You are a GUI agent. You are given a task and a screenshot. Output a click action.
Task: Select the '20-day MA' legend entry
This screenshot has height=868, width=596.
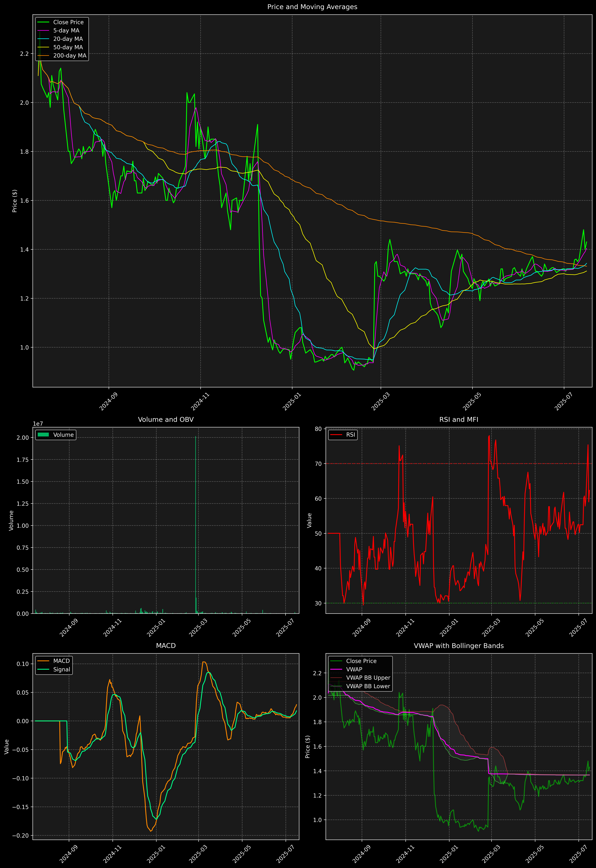(x=61, y=39)
